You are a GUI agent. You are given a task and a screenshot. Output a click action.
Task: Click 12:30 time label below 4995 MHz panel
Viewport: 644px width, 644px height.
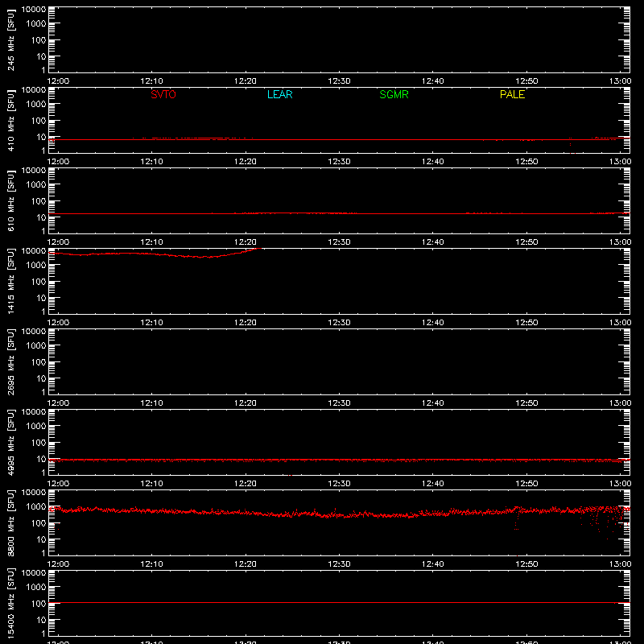click(x=339, y=484)
